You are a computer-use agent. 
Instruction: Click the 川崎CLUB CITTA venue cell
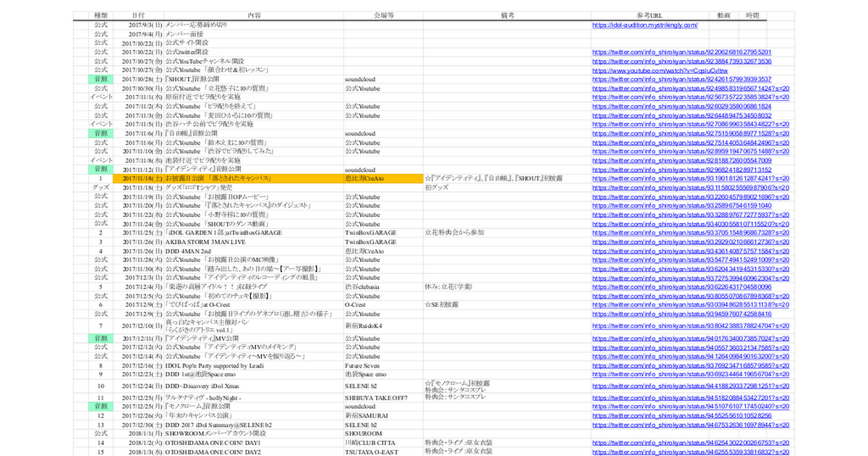point(383,442)
